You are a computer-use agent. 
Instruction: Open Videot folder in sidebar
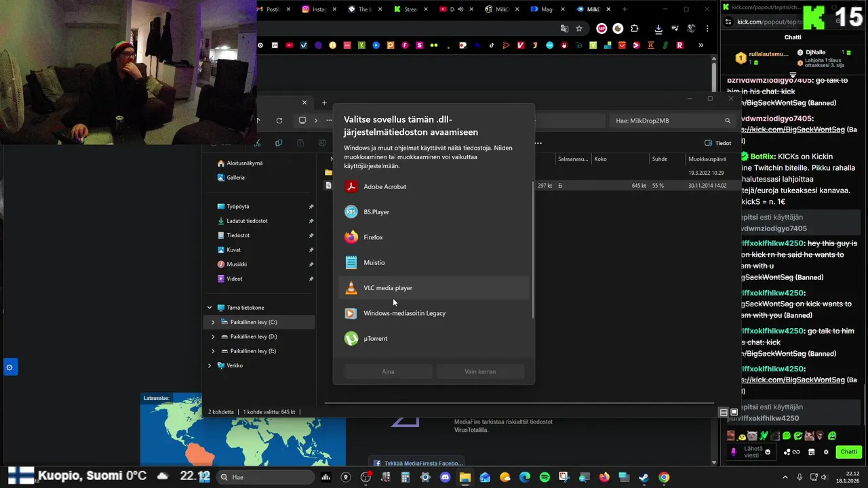coord(235,279)
